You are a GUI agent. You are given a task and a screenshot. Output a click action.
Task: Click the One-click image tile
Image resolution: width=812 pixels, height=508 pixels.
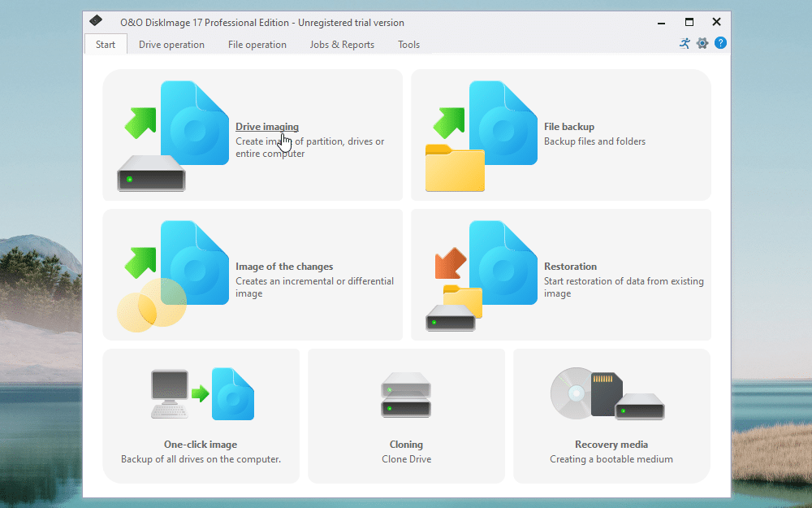pyautogui.click(x=201, y=415)
